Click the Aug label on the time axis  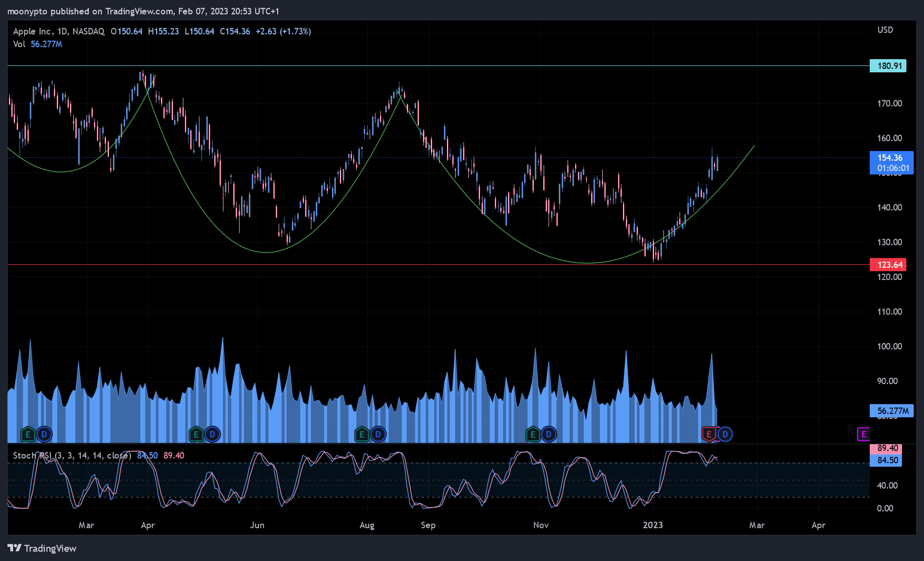(367, 525)
